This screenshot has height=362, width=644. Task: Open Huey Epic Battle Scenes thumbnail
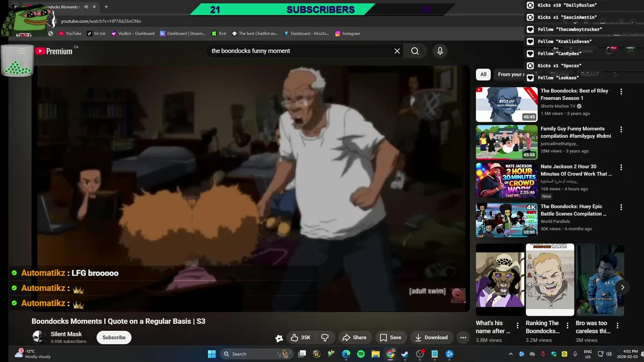coord(507,220)
